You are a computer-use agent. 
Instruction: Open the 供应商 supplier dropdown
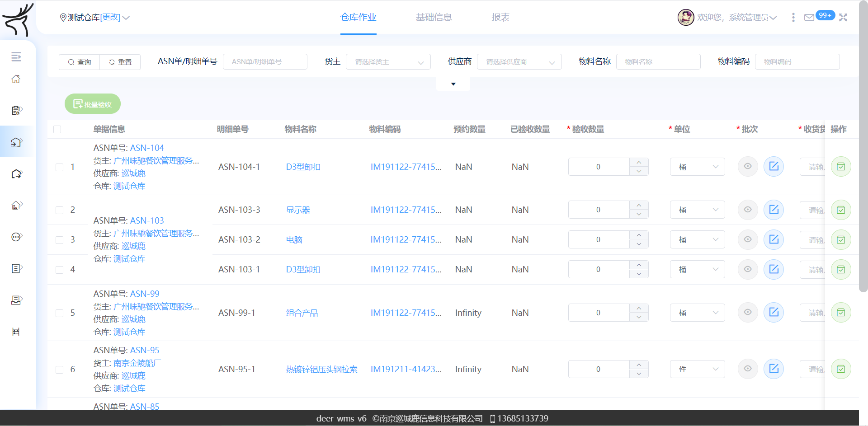coord(519,62)
